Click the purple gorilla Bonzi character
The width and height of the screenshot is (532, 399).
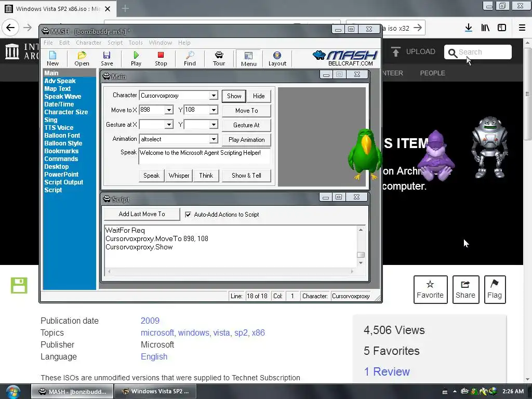tap(436, 156)
